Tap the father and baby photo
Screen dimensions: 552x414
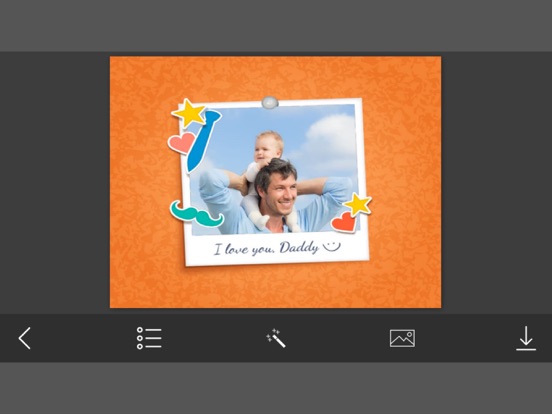(x=274, y=170)
